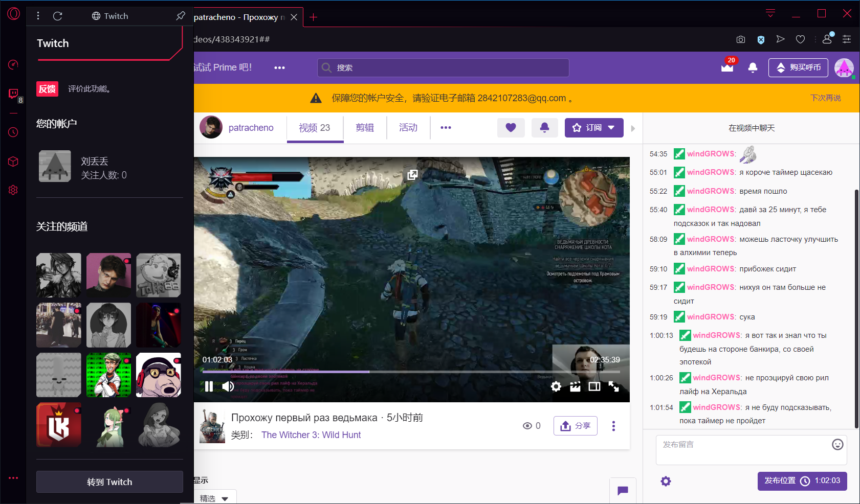860x504 pixels.
Task: Open video more options vertical dots
Action: click(614, 426)
